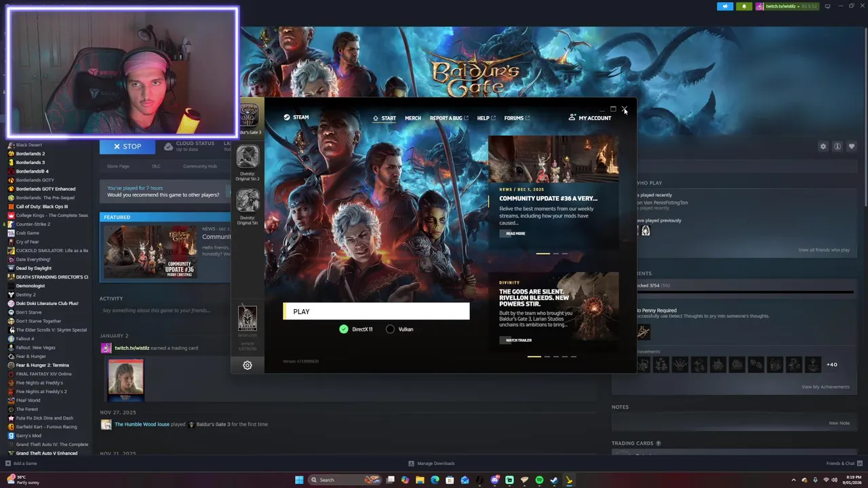Screen dimensions: 868x488
Task: Open the Help menu item in launcher
Action: click(x=486, y=118)
